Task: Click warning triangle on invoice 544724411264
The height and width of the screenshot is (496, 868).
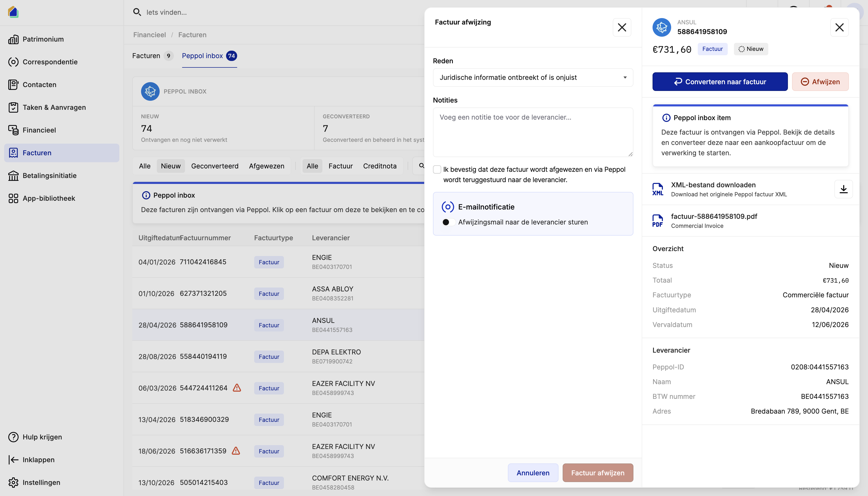Action: click(237, 388)
